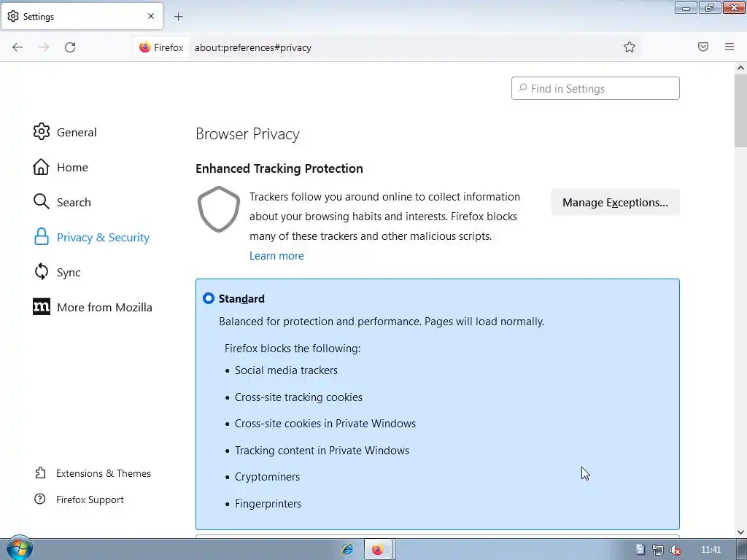Open the Firefox application menu
747x560 pixels.
point(729,47)
